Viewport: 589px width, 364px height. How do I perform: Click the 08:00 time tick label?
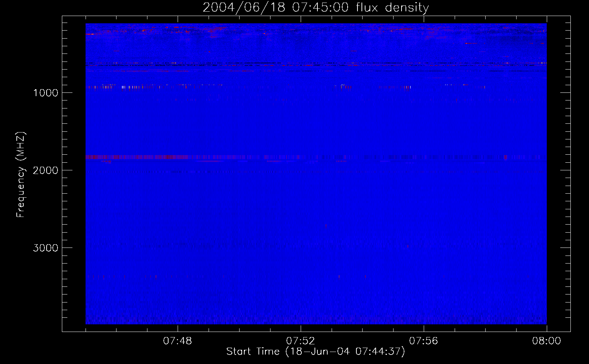[x=546, y=341]
